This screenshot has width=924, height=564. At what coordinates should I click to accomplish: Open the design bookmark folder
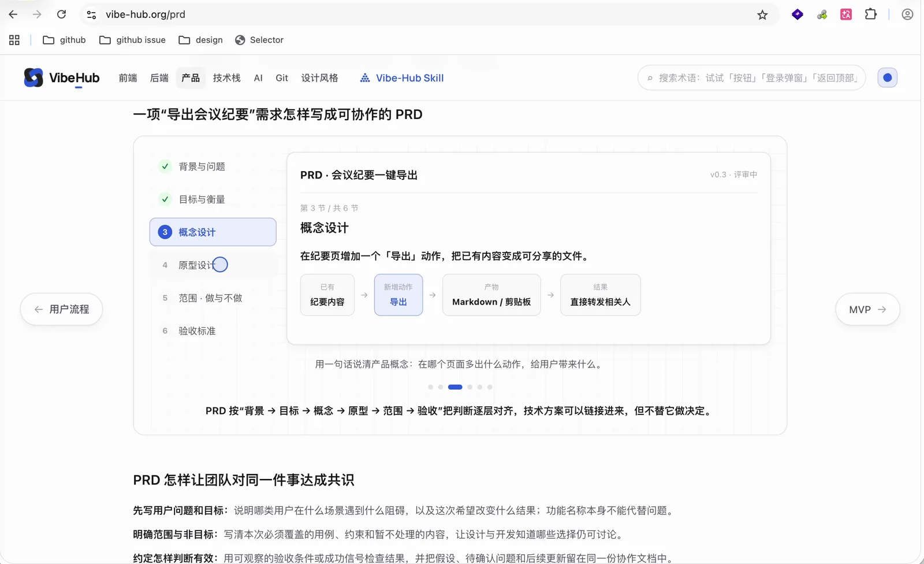[200, 40]
